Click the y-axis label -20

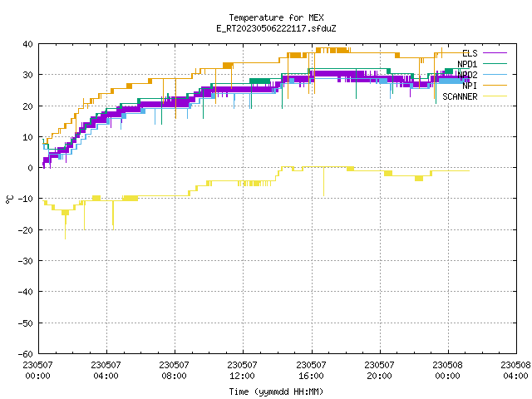(x=26, y=230)
